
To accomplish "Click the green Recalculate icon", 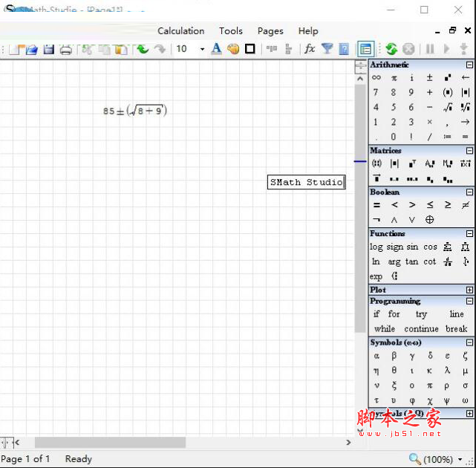I will (x=391, y=49).
